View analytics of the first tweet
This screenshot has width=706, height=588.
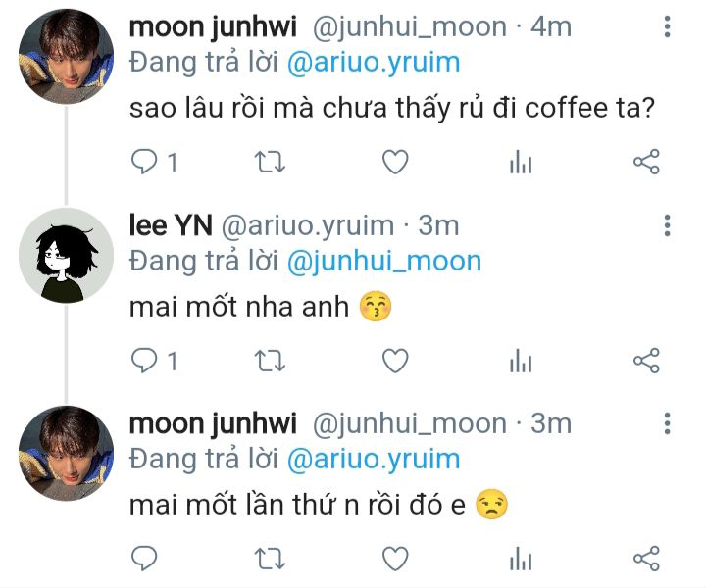(521, 162)
